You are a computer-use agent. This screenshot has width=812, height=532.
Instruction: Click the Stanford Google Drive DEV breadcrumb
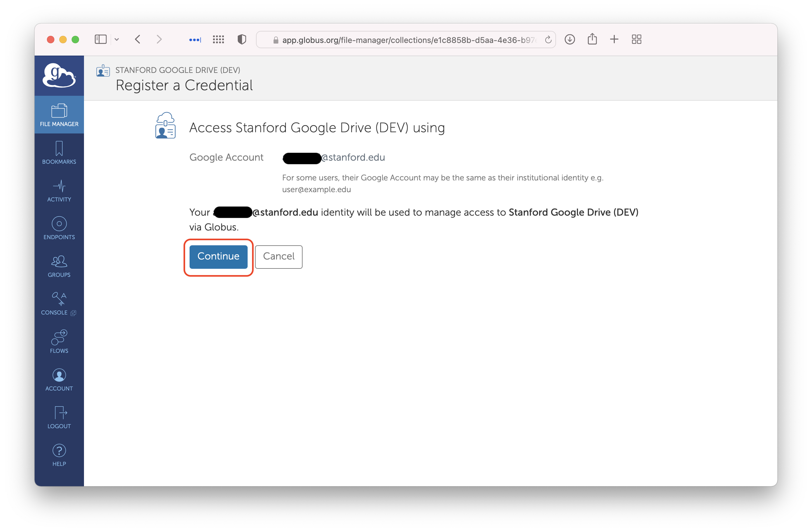click(x=178, y=70)
